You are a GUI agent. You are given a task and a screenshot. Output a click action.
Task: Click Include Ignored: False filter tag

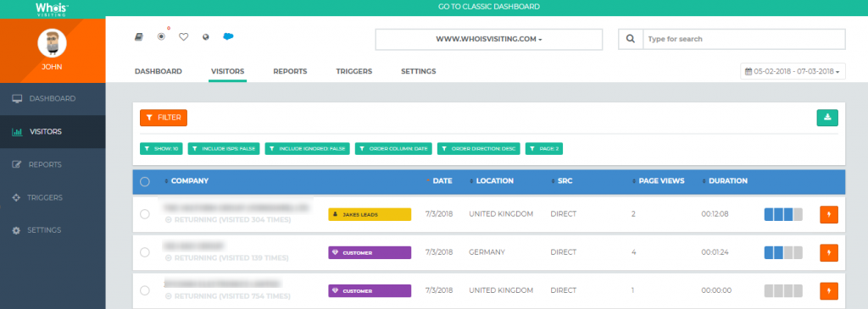(307, 149)
